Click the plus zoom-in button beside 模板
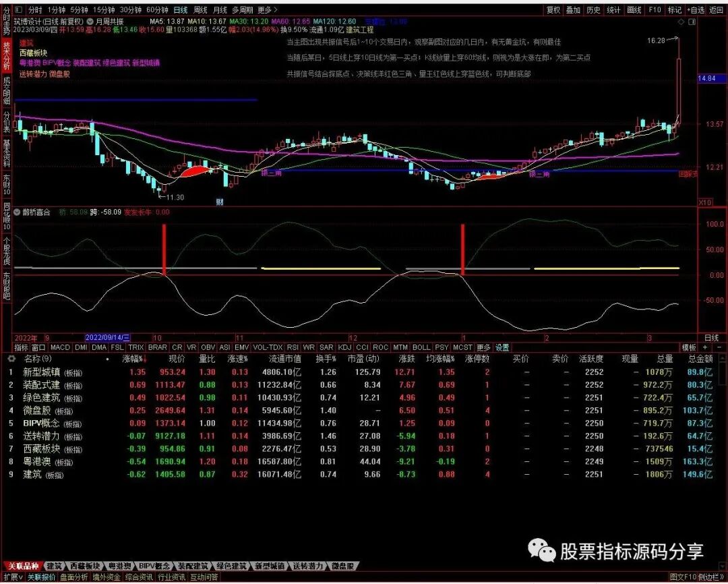The image size is (728, 584). [705, 347]
